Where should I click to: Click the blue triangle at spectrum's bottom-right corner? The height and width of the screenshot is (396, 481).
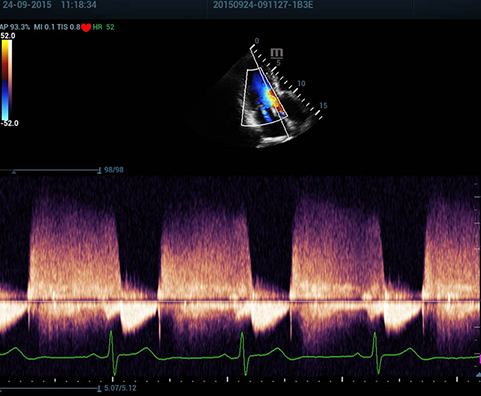coord(478,375)
